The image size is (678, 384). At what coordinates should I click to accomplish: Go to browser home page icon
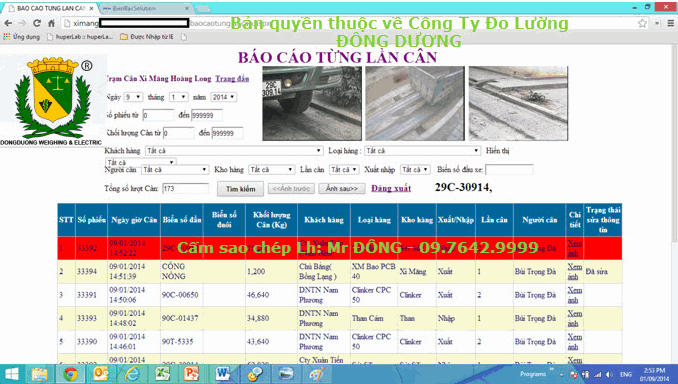coord(51,23)
